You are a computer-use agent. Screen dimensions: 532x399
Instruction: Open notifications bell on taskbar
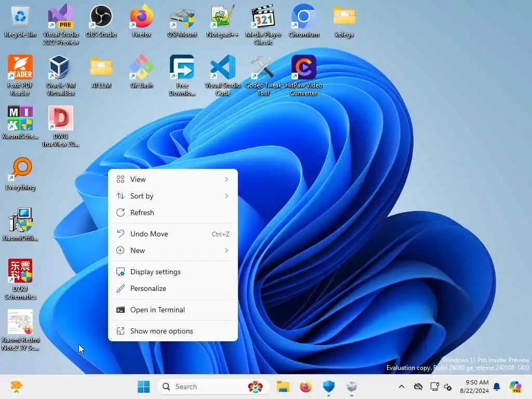pos(497,387)
